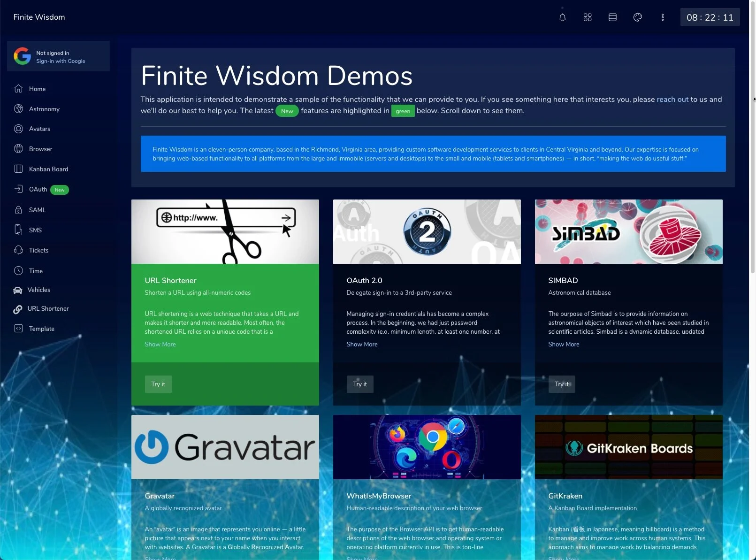Viewport: 756px width, 560px height.
Task: Open the notifications bell icon
Action: 562,17
